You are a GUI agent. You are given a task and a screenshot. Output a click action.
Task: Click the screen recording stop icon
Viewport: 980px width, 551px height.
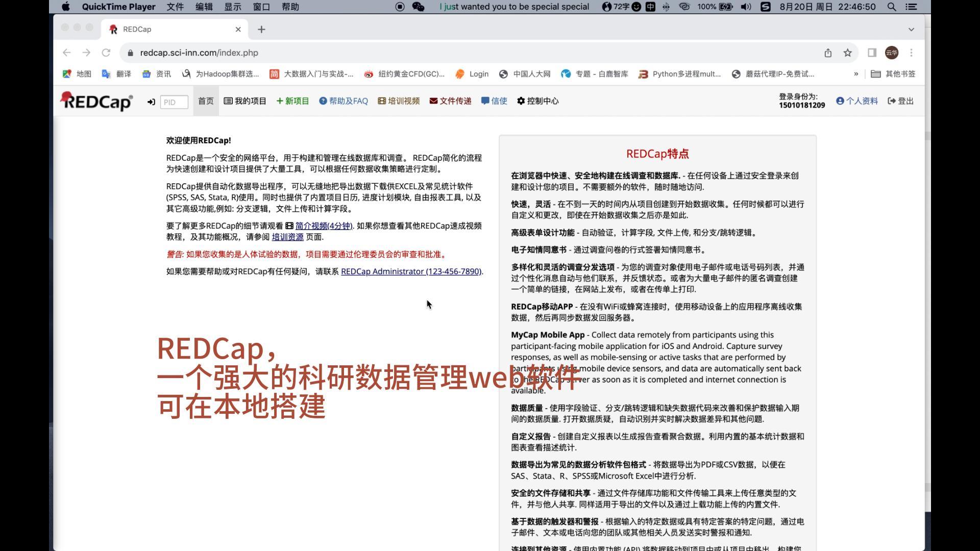click(x=400, y=7)
